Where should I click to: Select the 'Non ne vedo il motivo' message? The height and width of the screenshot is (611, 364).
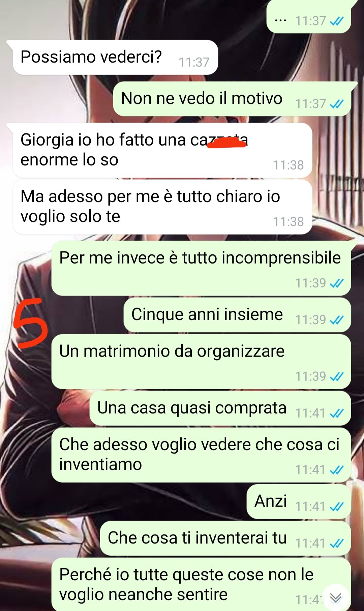[235, 99]
